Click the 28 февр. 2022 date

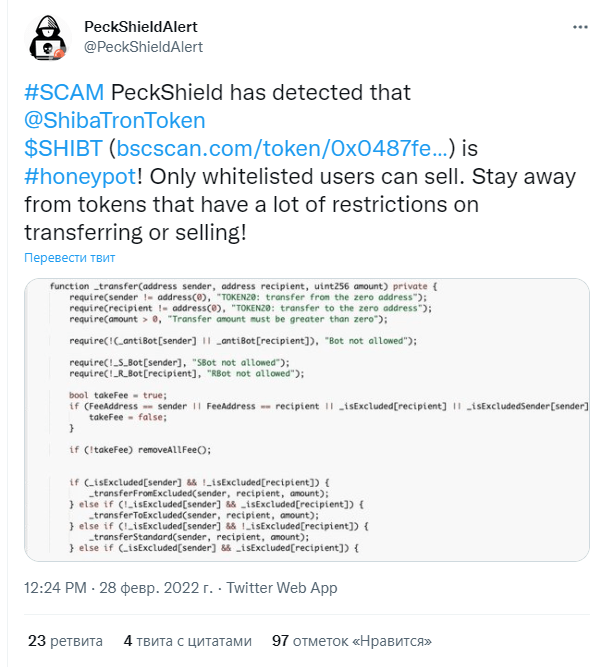pos(156,588)
